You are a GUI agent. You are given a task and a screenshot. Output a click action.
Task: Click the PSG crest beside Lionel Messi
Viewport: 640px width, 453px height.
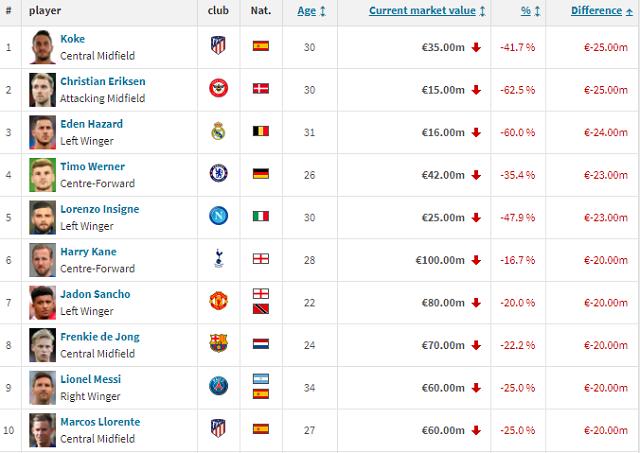click(218, 386)
